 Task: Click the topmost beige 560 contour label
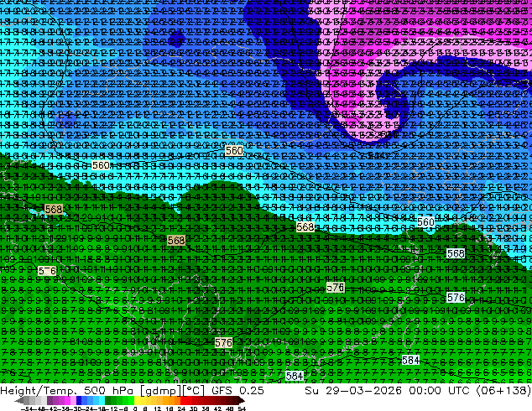pyautogui.click(x=234, y=151)
